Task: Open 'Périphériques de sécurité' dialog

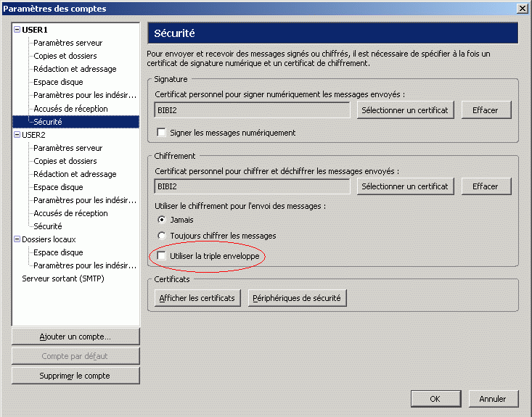Action: click(x=298, y=298)
